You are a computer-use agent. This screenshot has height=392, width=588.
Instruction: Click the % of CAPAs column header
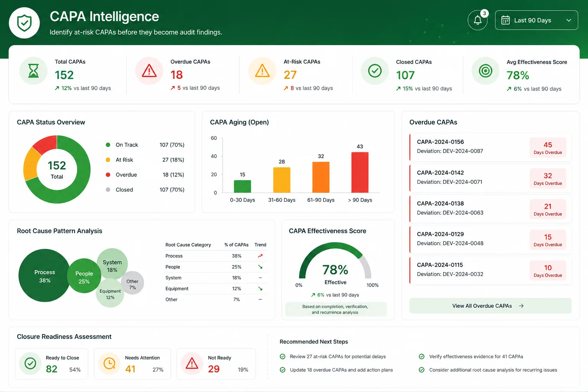(236, 245)
